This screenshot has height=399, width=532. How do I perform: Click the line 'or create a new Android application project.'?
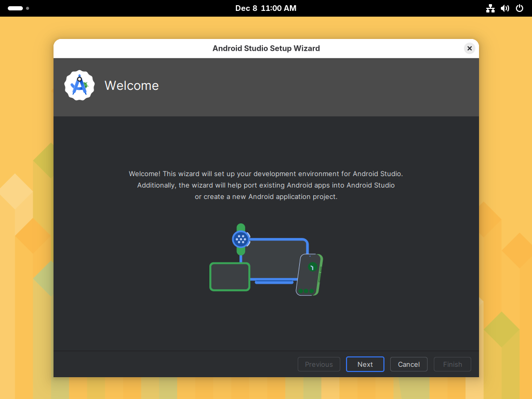pyautogui.click(x=266, y=197)
